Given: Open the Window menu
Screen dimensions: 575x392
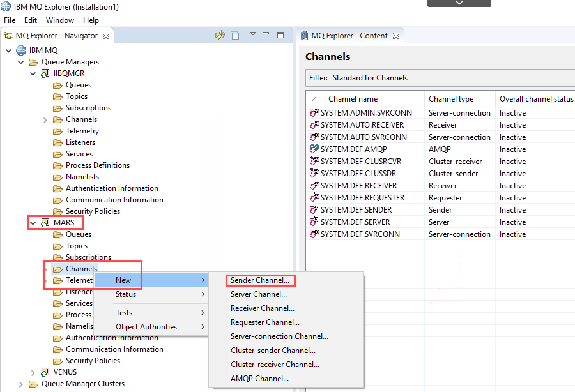Looking at the screenshot, I should click(x=60, y=20).
